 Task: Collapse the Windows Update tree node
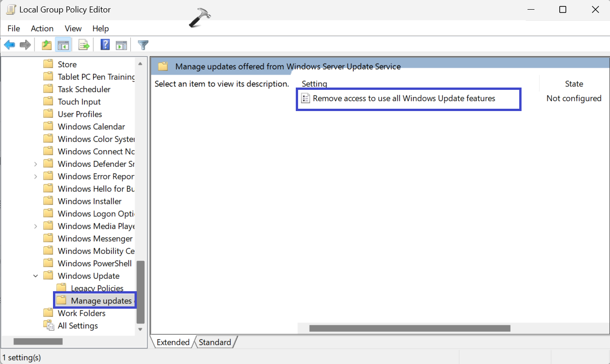point(35,276)
